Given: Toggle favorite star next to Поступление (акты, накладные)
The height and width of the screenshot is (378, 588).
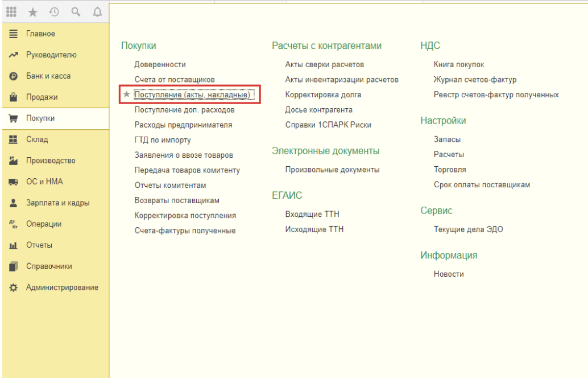Looking at the screenshot, I should pyautogui.click(x=127, y=94).
